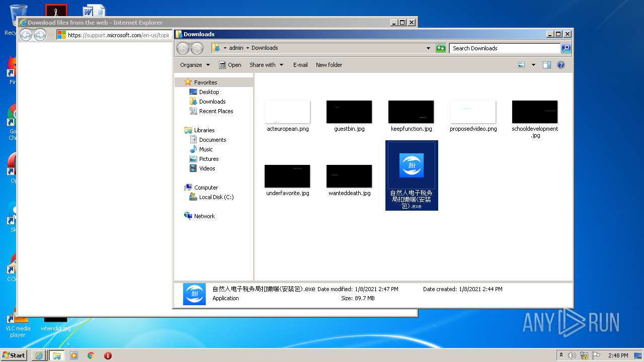Select the schooldevelopment.jpg thumbnail

pyautogui.click(x=535, y=112)
